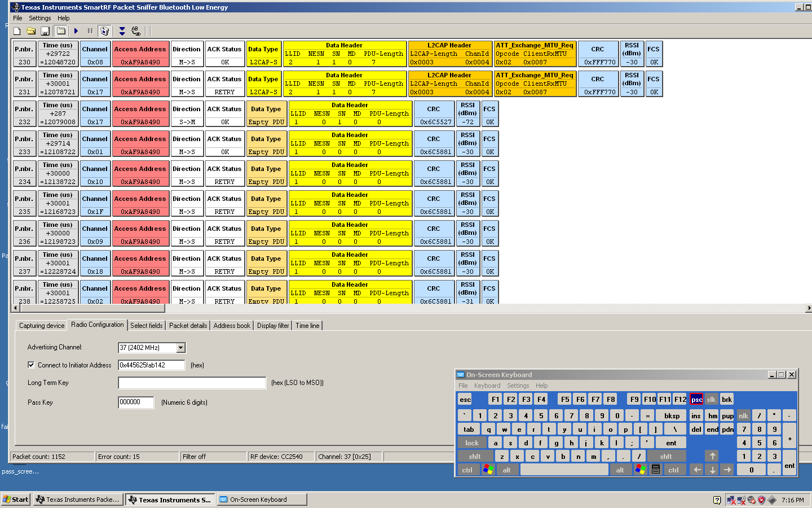Click the Long Term Key input field
Viewport: 812px width, 508px height.
tap(192, 383)
